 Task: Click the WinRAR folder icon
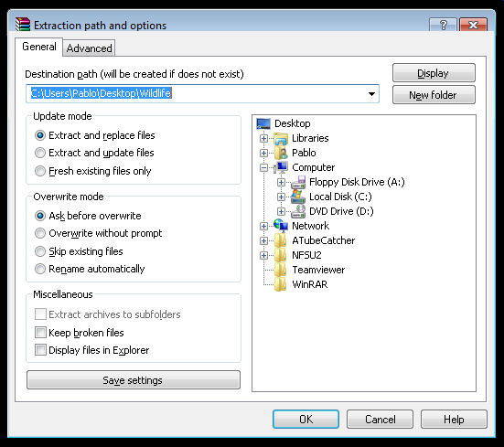pos(280,284)
